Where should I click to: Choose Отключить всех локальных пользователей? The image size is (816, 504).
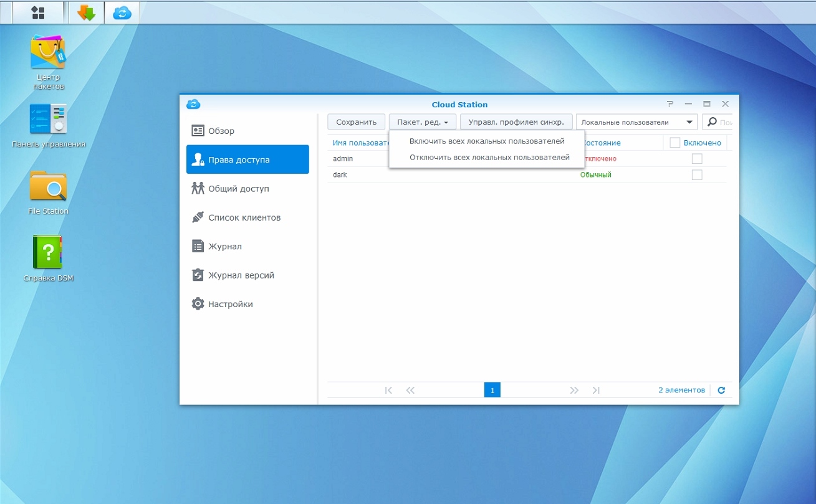pyautogui.click(x=486, y=158)
